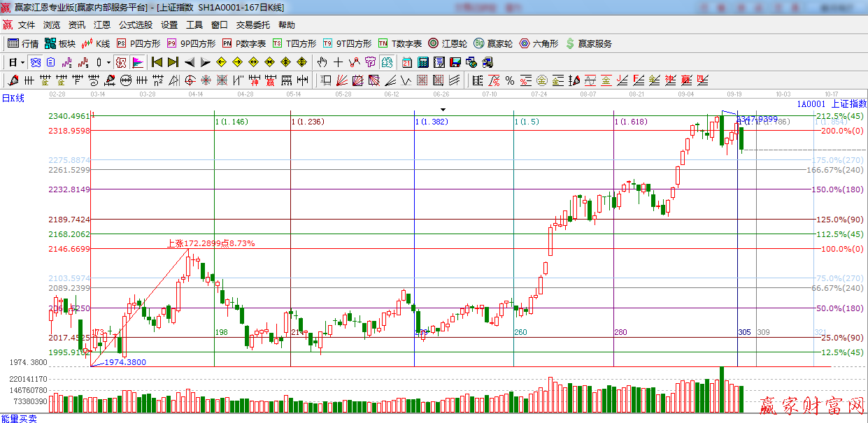Expand the 日 period dropdown arrow

(x=22, y=62)
